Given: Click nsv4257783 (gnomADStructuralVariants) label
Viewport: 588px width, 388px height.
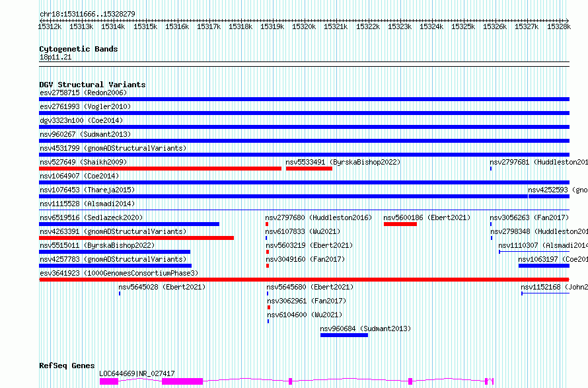Looking at the screenshot, I should (x=113, y=259).
